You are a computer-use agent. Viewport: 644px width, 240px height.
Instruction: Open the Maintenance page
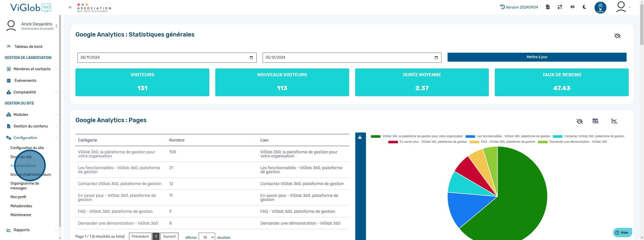click(x=21, y=215)
